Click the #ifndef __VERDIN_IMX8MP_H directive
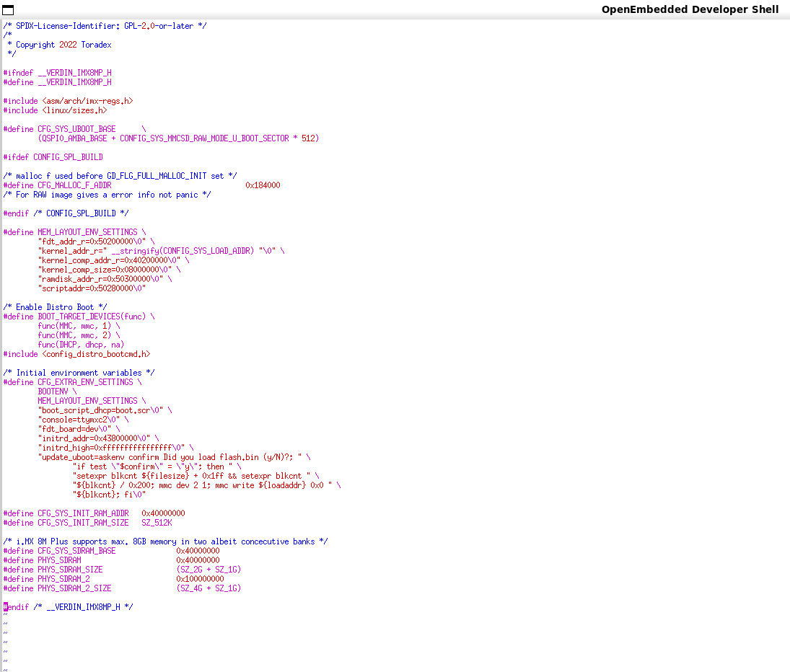 pos(58,73)
